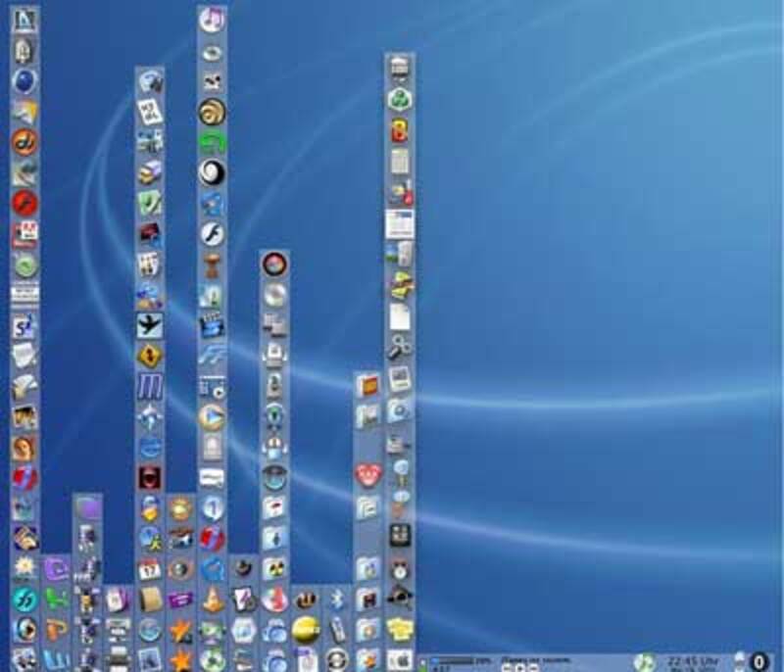Open the keys on a keyring icon

pos(400,346)
